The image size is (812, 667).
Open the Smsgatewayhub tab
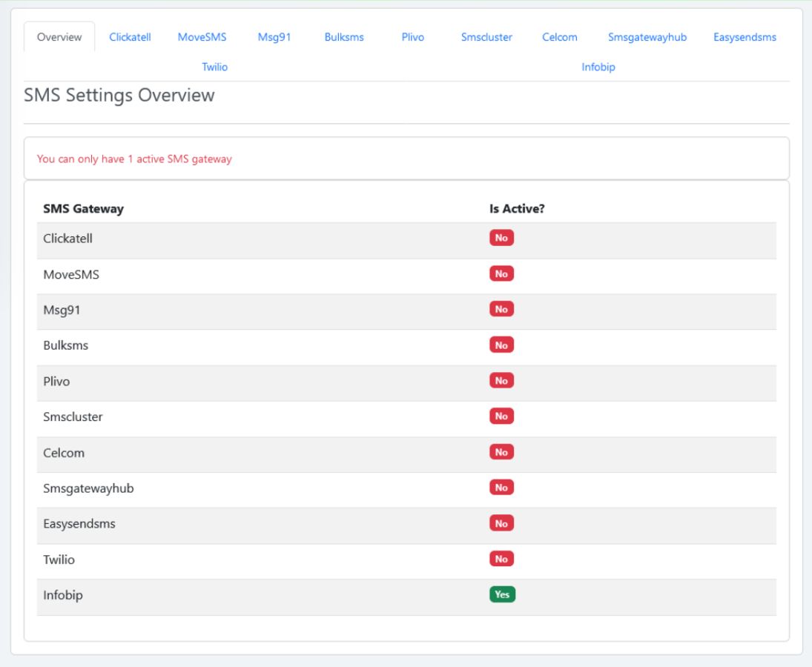point(647,37)
